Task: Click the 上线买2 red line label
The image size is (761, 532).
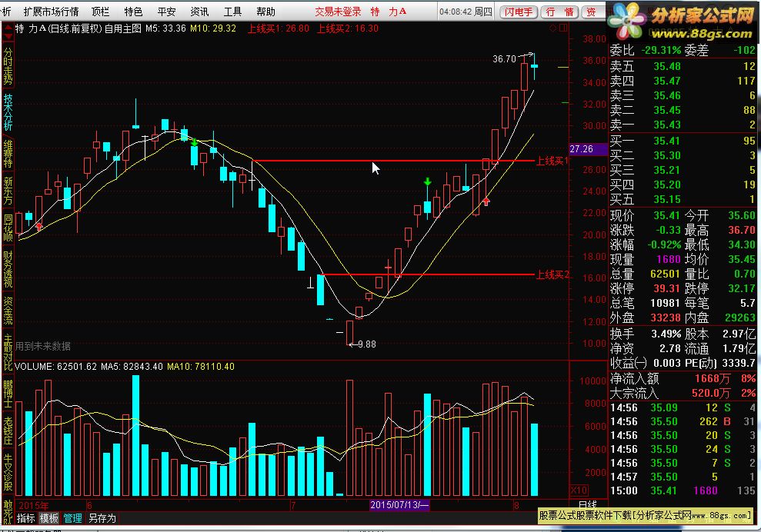Action: [x=552, y=275]
